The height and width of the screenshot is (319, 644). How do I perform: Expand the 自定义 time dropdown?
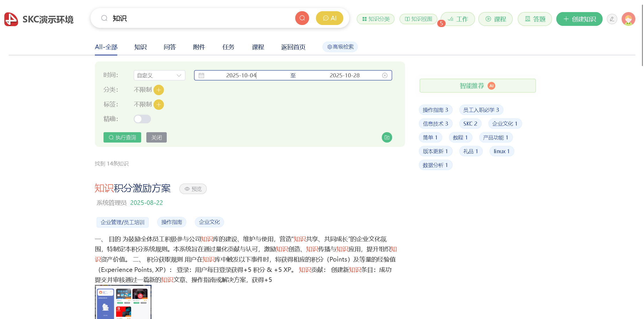(x=159, y=75)
